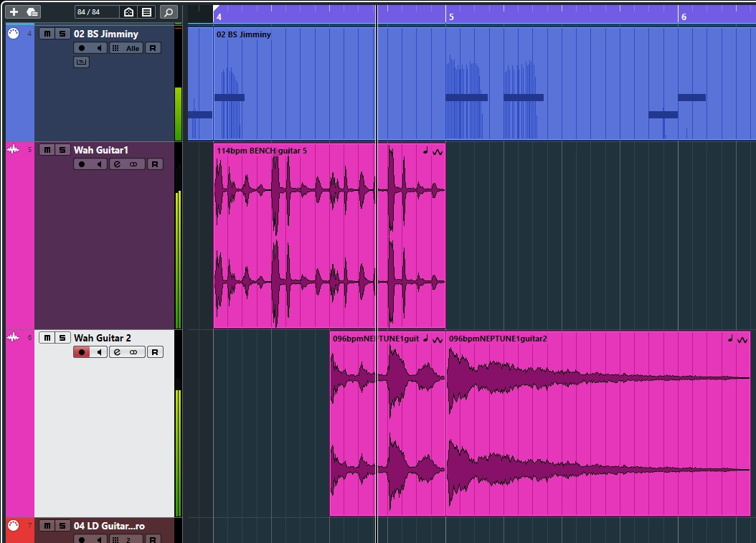Select the Wah Guitar1 track name
Viewport: 756px width, 543px height.
100,150
